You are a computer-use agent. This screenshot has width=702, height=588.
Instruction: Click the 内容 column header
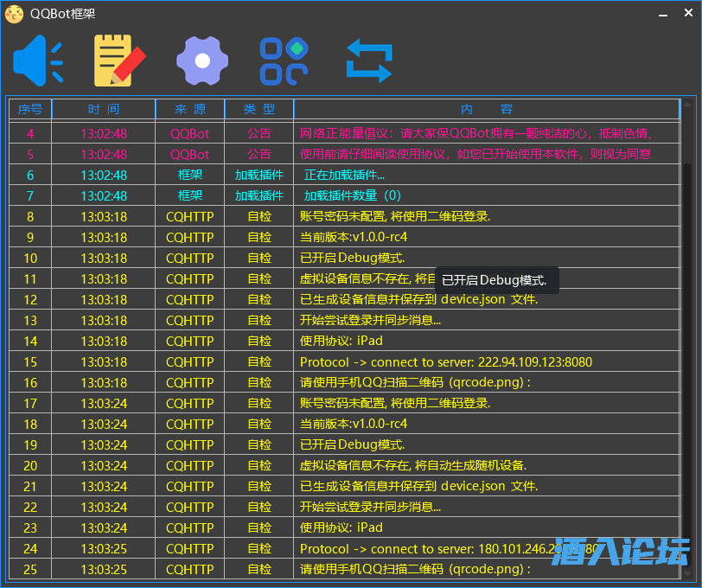click(x=487, y=109)
